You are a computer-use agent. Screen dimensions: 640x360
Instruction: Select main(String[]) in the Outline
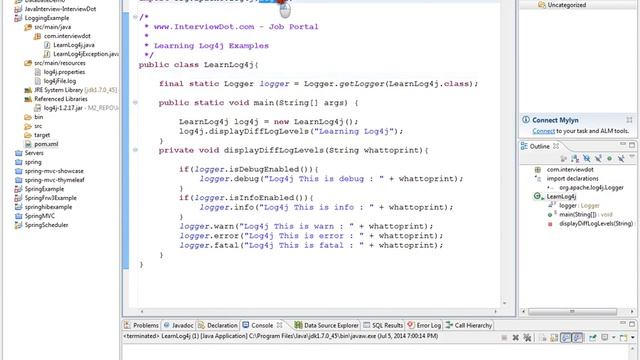coord(578,214)
